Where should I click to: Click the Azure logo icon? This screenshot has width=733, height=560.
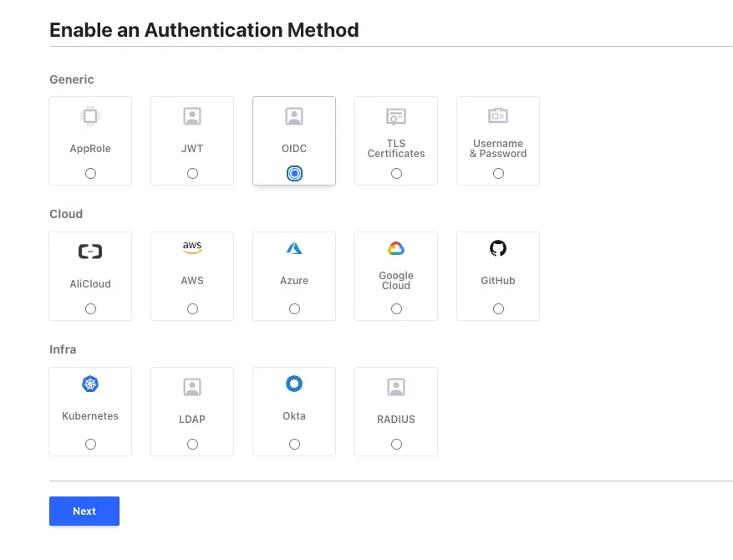point(294,248)
